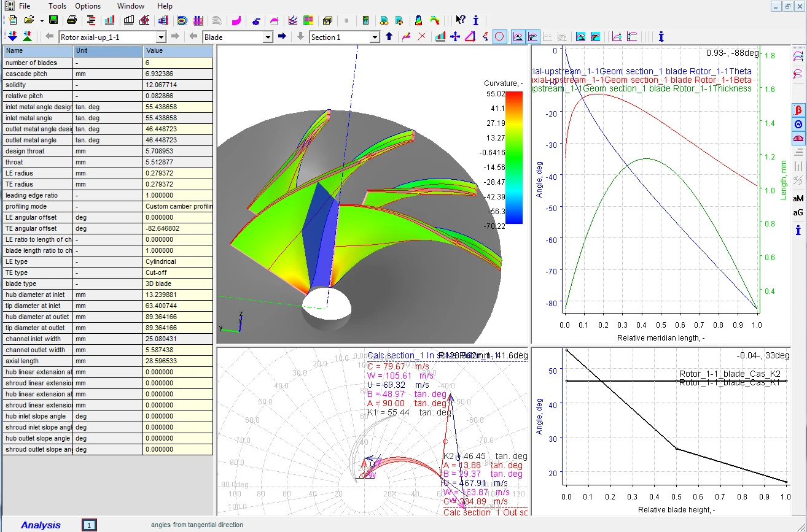Image resolution: width=807 pixels, height=532 pixels.
Task: Click the numbered 1 box in the status bar
Action: click(x=89, y=525)
